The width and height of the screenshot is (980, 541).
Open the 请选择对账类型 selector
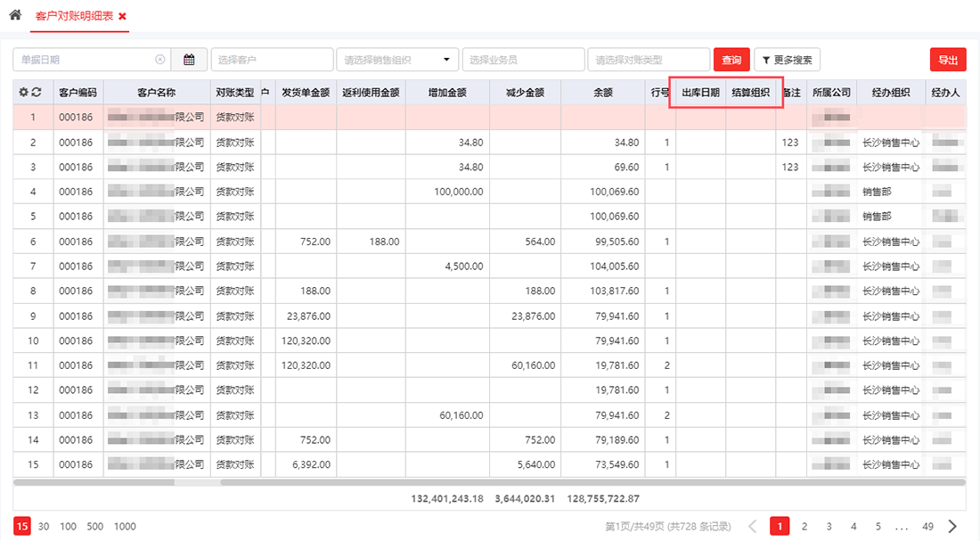coord(648,60)
